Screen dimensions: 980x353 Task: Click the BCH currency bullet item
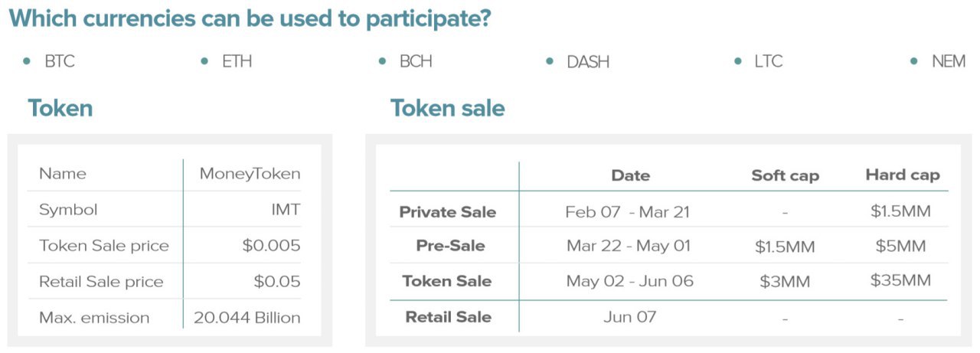416,61
